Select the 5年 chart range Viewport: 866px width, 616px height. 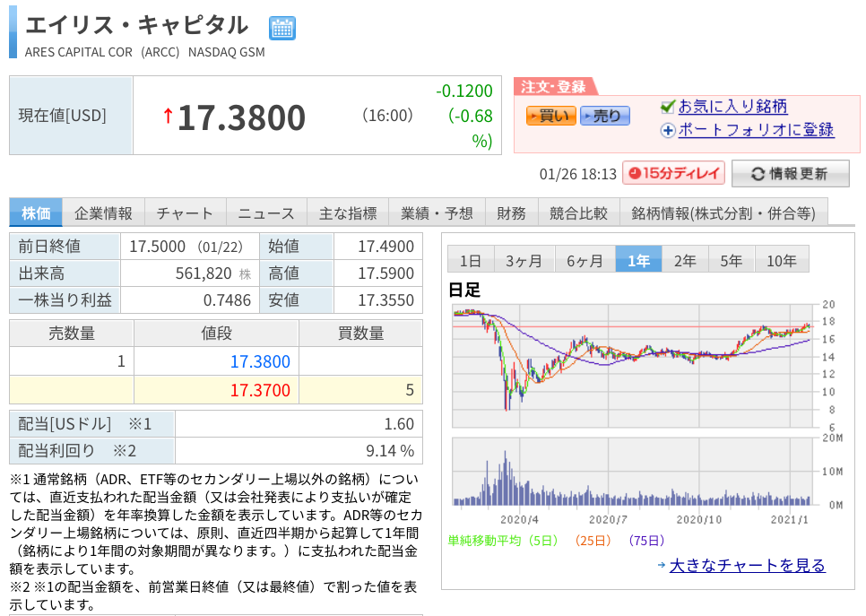[732, 260]
